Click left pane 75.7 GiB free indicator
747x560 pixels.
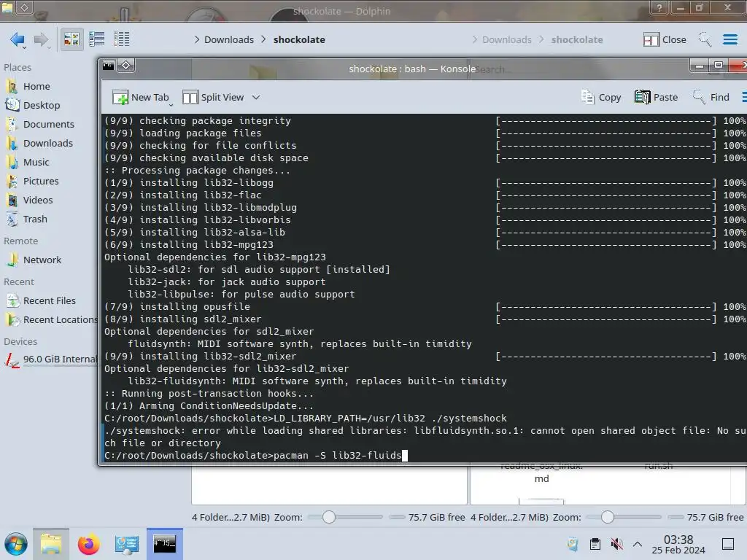(427, 517)
